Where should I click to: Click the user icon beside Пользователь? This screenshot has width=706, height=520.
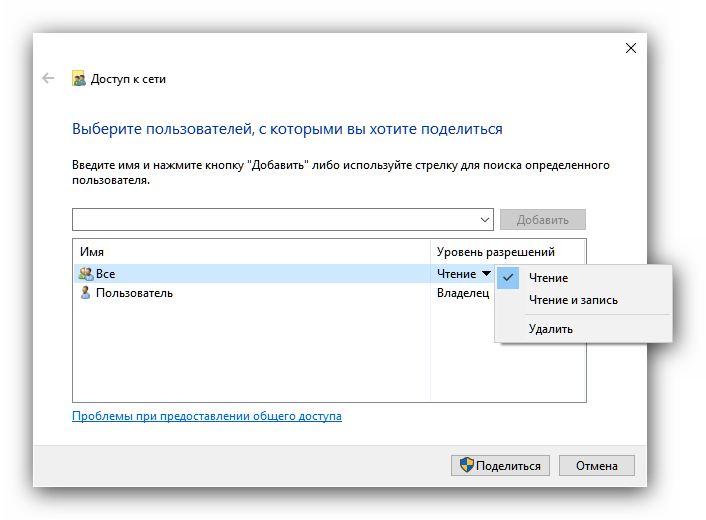pyautogui.click(x=85, y=293)
